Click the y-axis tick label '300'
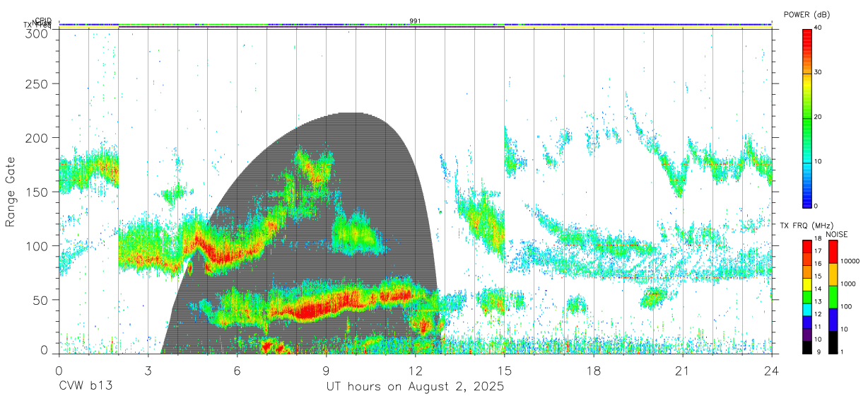The height and width of the screenshot is (401, 868). 37,33
